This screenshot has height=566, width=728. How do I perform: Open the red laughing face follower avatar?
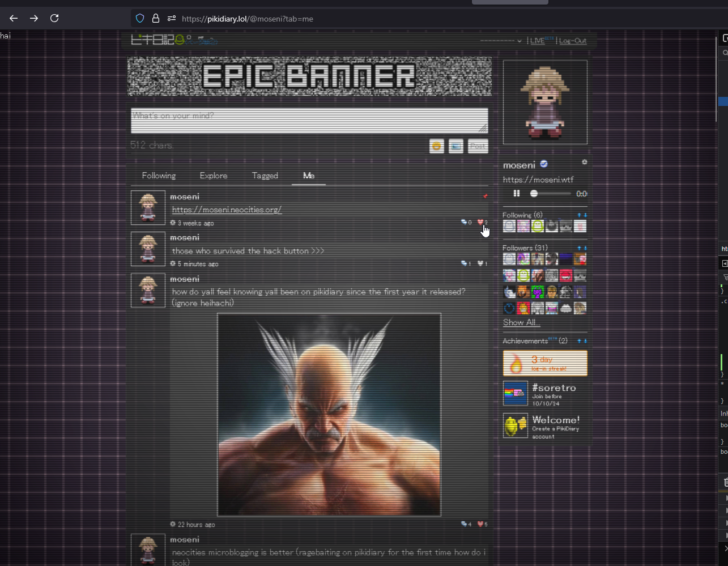click(x=566, y=276)
